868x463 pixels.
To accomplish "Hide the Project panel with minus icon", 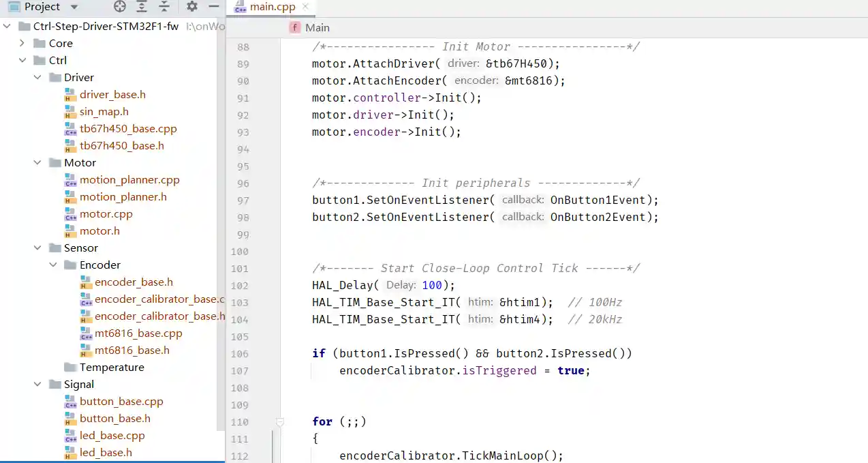I will [214, 7].
